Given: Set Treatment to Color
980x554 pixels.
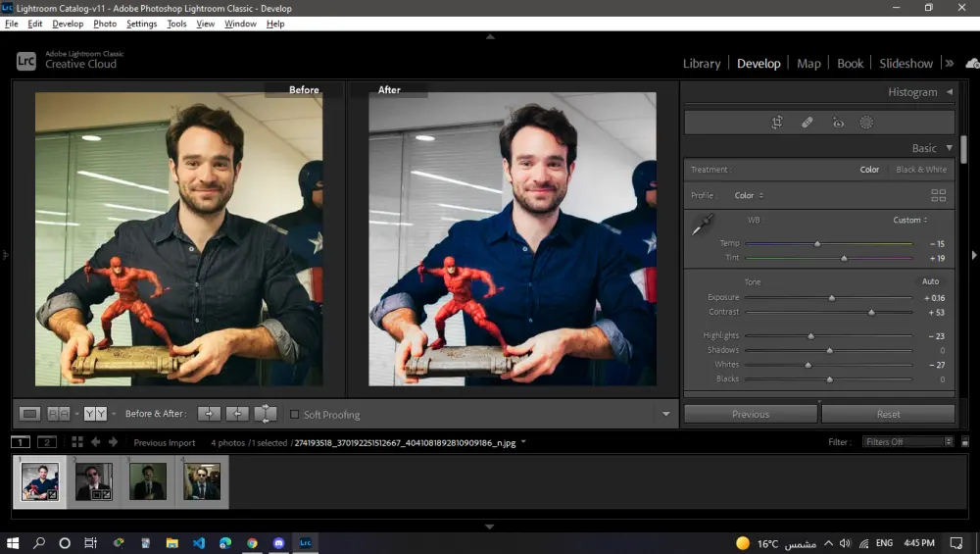Looking at the screenshot, I should point(869,170).
